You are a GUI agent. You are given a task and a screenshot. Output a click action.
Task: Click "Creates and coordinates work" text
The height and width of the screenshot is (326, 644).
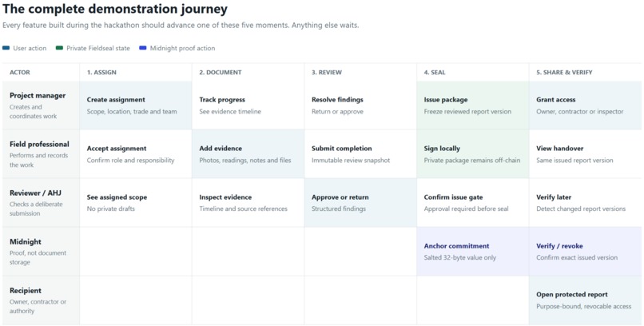[x=34, y=111]
